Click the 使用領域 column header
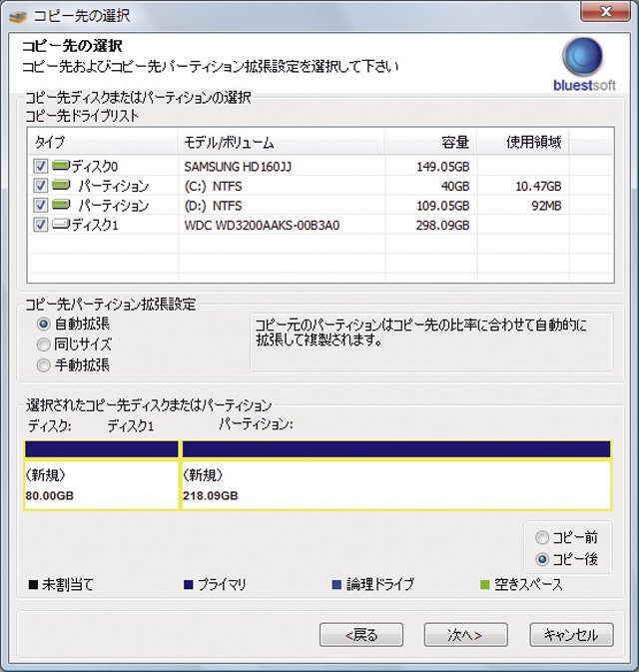The height and width of the screenshot is (672, 639). pyautogui.click(x=523, y=142)
